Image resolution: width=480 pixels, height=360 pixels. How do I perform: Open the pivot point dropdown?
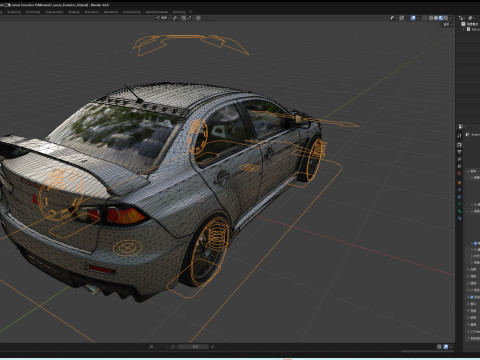click(x=176, y=18)
